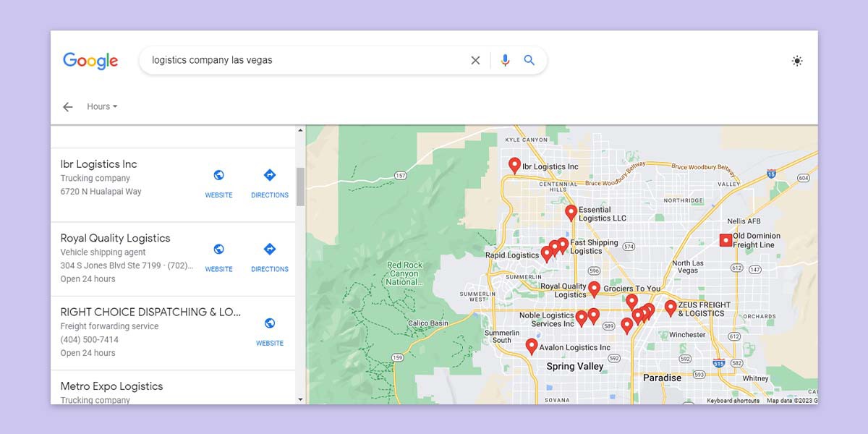Toggle dark theme with the sun icon
Image resolution: width=868 pixels, height=434 pixels.
coord(797,61)
